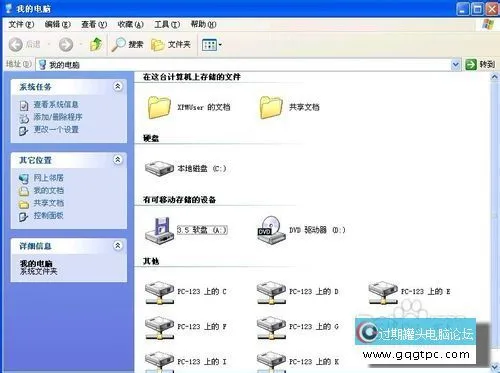Viewport: 500px width, 373px height.
Task: Click the 网上邻居 sidebar icon
Action: pos(24,179)
